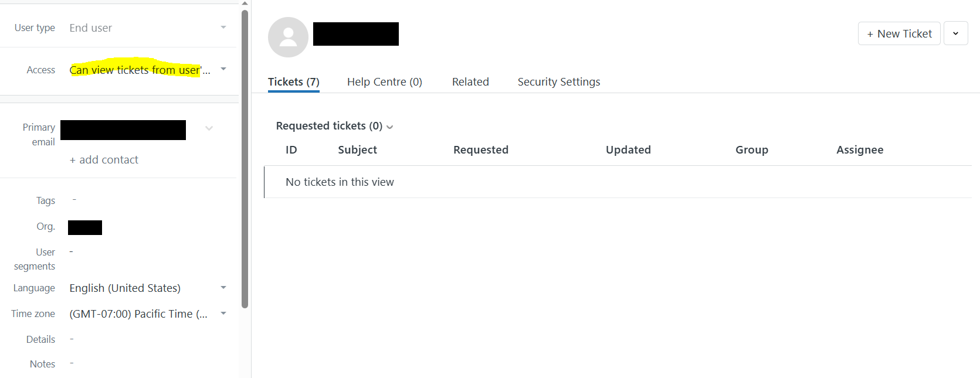The width and height of the screenshot is (980, 378).
Task: Open the Time zone dropdown arrow
Action: pos(223,313)
